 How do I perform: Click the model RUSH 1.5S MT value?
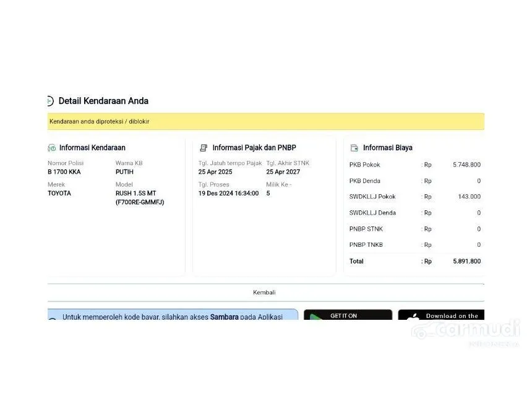pyautogui.click(x=135, y=193)
